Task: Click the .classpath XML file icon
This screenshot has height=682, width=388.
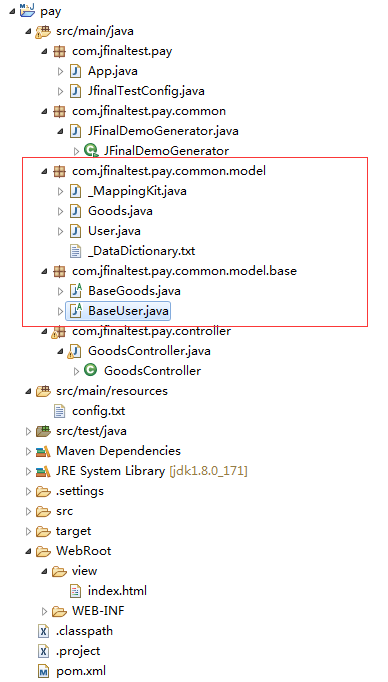Action: click(44, 631)
